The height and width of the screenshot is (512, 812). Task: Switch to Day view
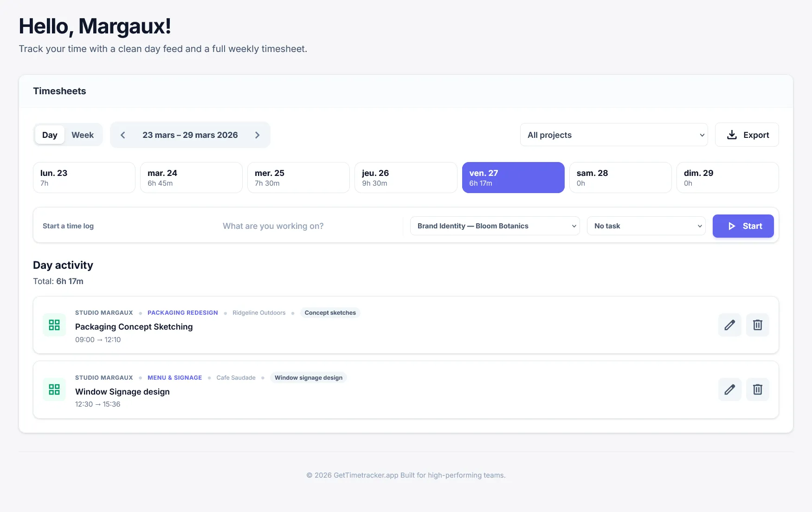click(x=50, y=135)
